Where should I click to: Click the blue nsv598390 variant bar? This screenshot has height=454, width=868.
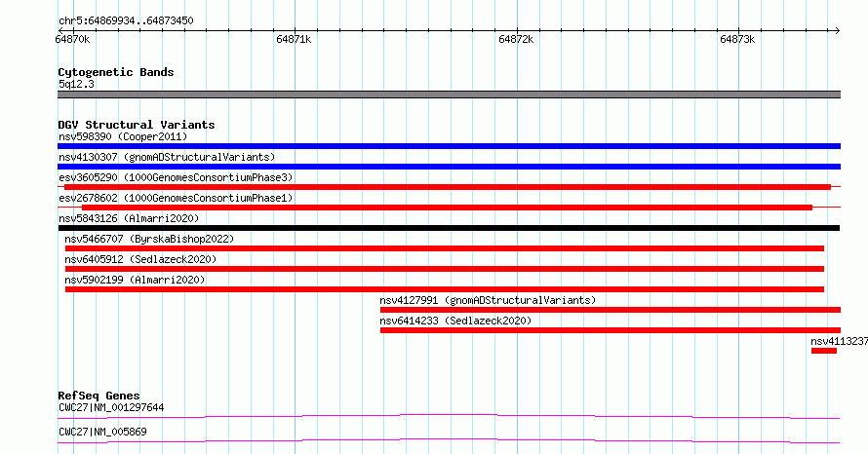(449, 146)
